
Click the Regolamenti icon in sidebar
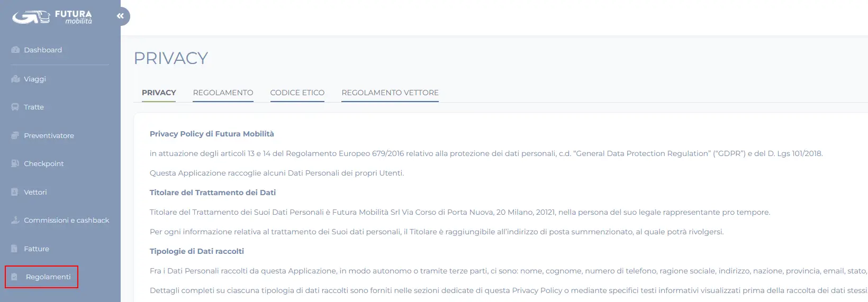tap(14, 277)
